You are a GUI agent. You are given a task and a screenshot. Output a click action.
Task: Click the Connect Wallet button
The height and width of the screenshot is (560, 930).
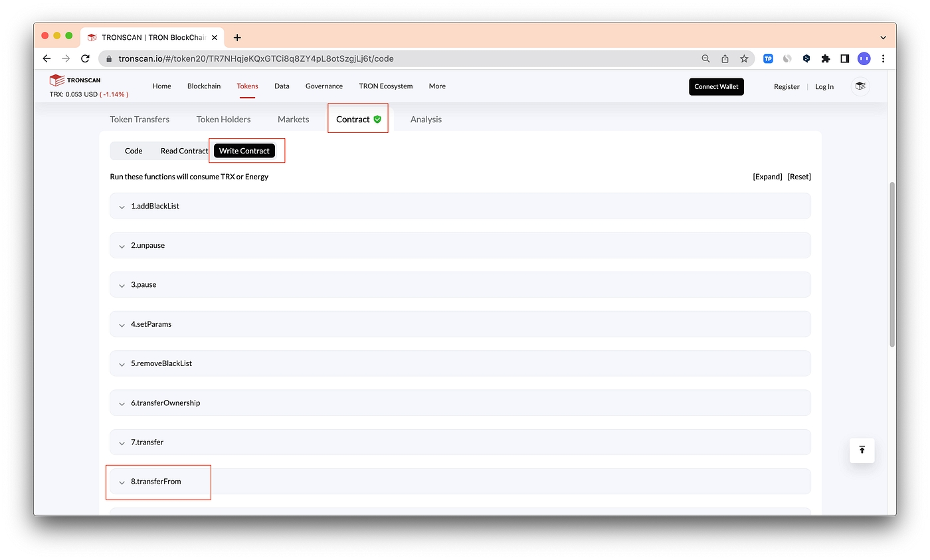tap(716, 86)
